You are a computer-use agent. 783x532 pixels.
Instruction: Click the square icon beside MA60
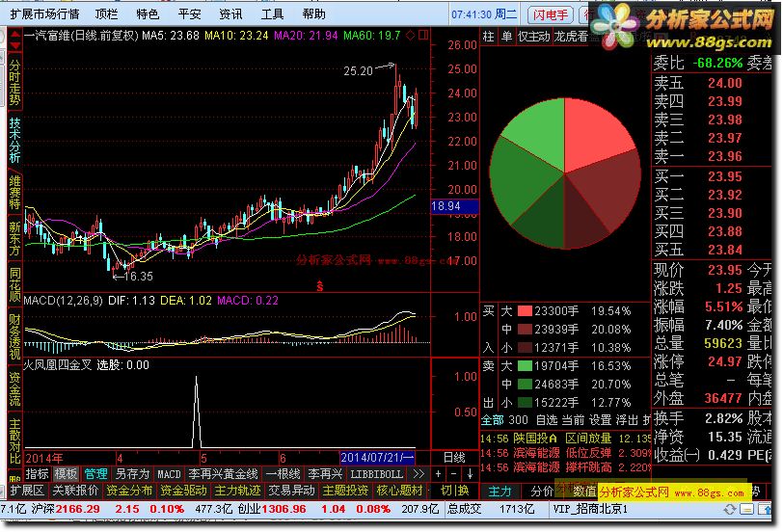coord(423,35)
